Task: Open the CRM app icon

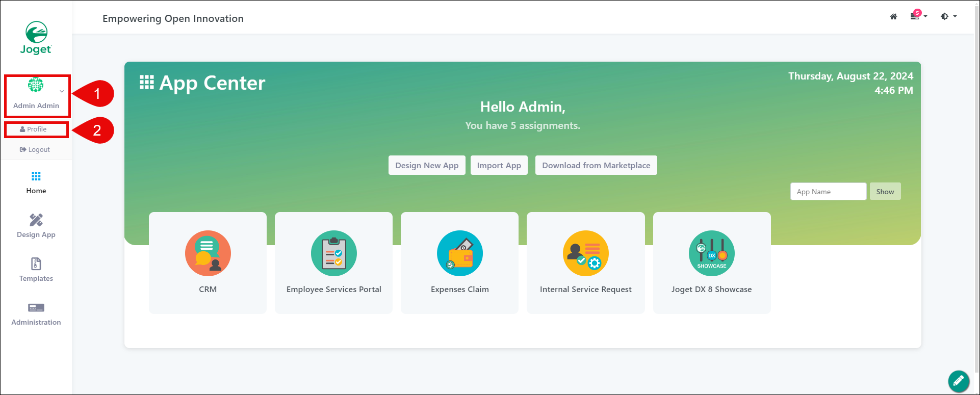Action: [208, 253]
